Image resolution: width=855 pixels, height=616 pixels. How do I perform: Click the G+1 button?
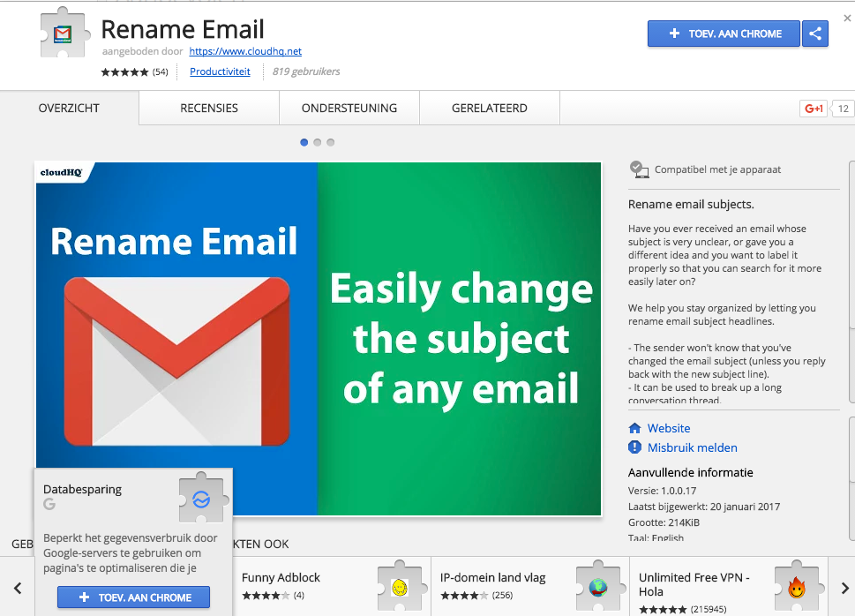[814, 109]
